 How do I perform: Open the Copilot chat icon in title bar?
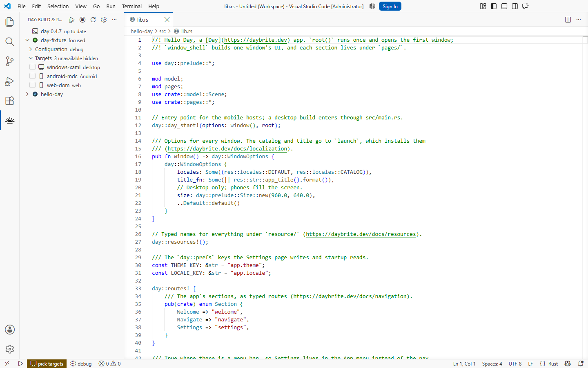[x=526, y=6]
